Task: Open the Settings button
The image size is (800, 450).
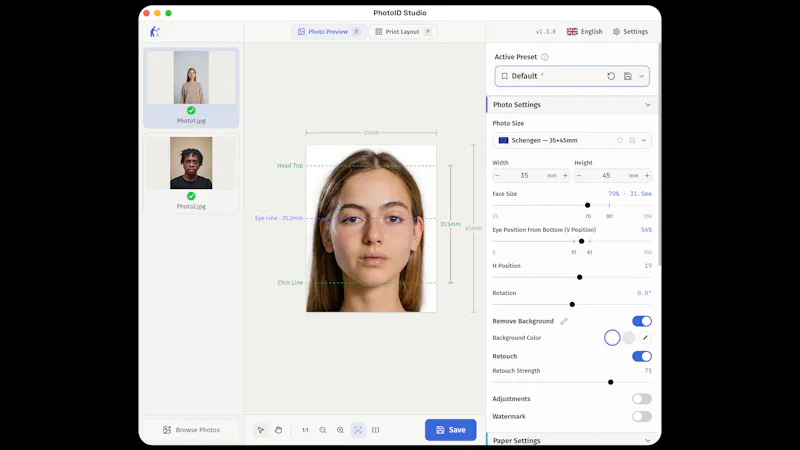Action: (x=631, y=32)
